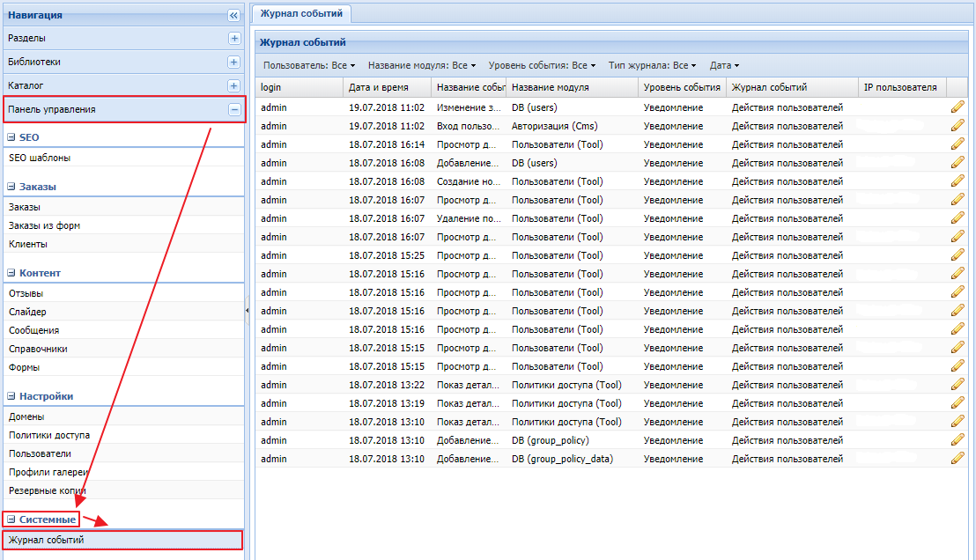Open the Уровень события: Все filter dropdown
This screenshot has width=976, height=560.
[541, 65]
